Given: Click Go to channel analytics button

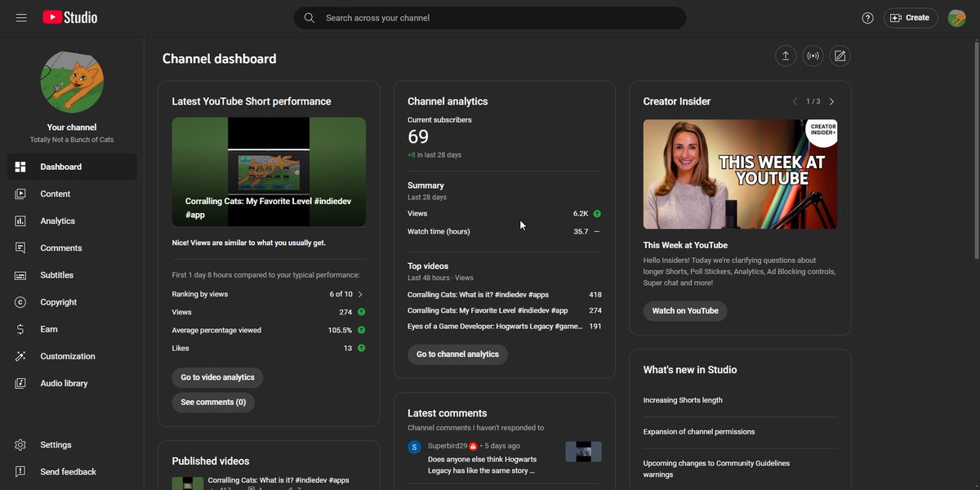Looking at the screenshot, I should coord(457,354).
